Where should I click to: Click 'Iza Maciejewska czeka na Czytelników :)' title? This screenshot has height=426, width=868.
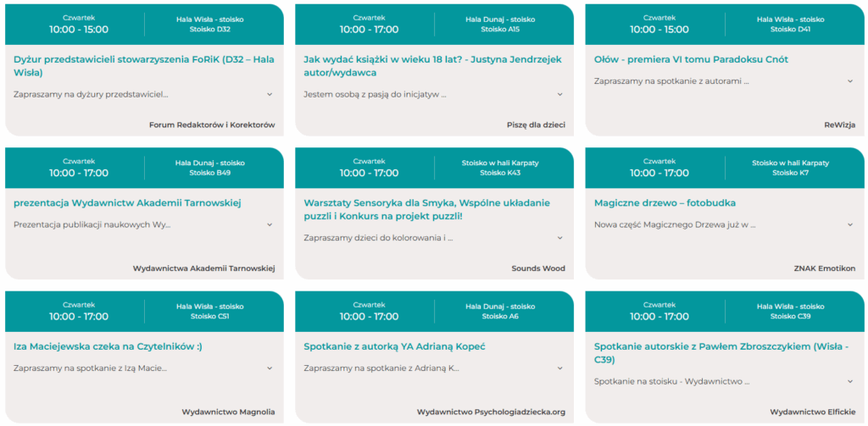pos(108,346)
